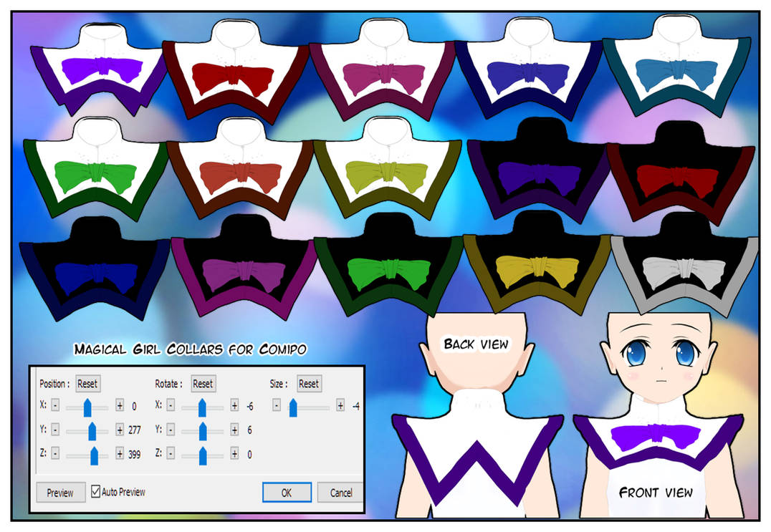
Task: Click the Rotate Y slider handle
Action: click(x=203, y=430)
